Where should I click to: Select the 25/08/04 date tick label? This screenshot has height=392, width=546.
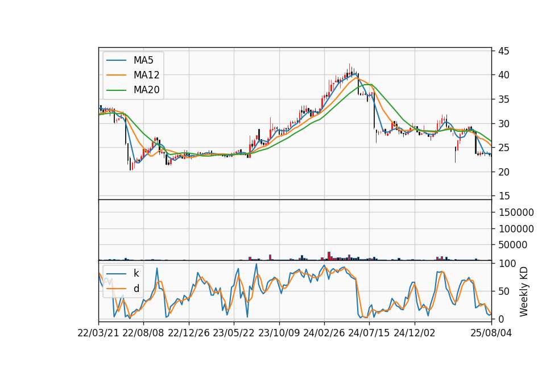491,333
